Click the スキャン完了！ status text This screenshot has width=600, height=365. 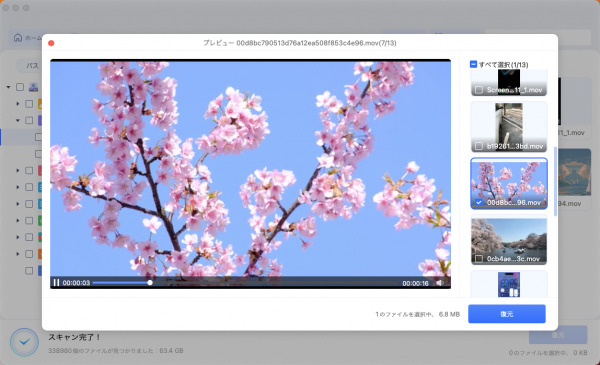[x=75, y=337]
